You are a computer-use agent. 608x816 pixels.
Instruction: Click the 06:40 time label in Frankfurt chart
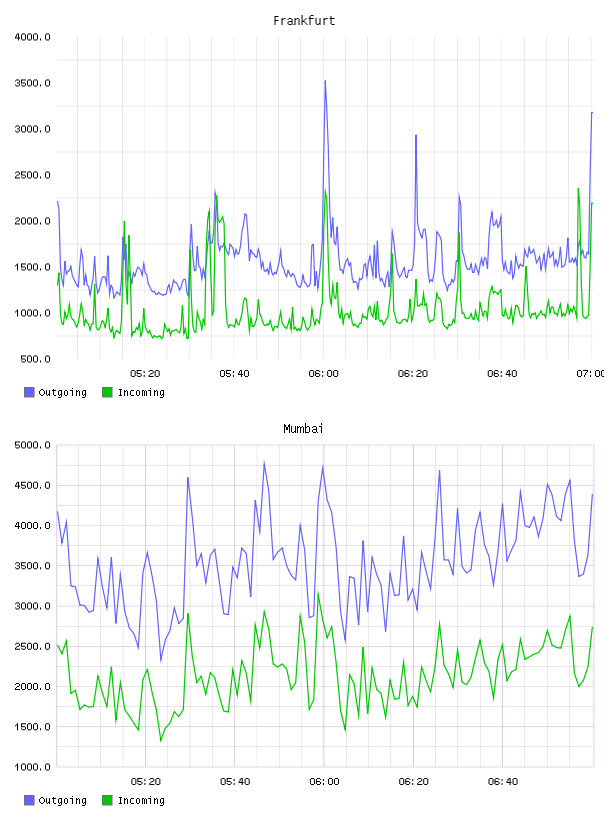pyautogui.click(x=502, y=374)
